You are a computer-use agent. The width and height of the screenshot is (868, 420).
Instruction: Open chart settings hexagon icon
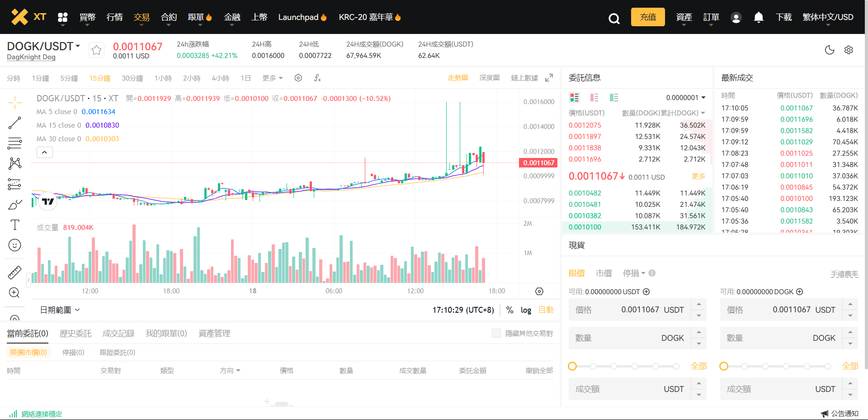[x=298, y=78]
